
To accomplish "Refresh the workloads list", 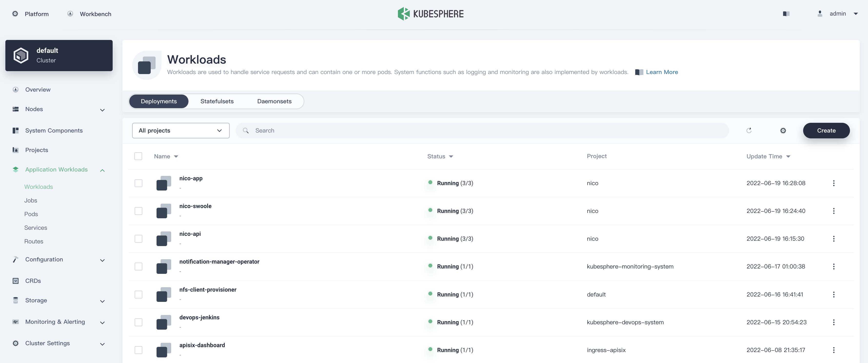I will point(749,131).
